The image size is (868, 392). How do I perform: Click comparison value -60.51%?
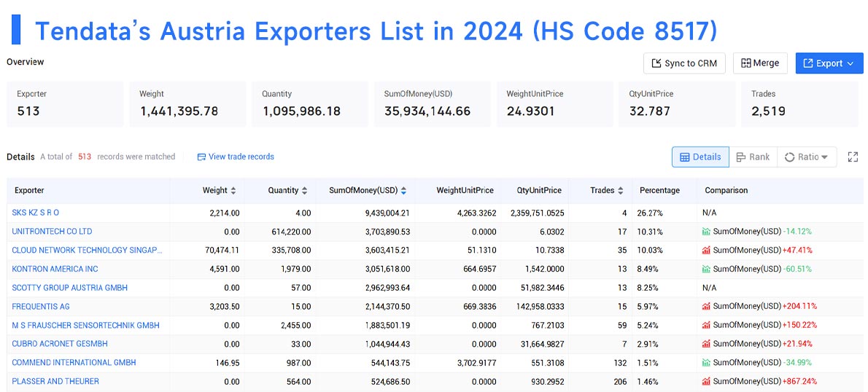coord(797,269)
